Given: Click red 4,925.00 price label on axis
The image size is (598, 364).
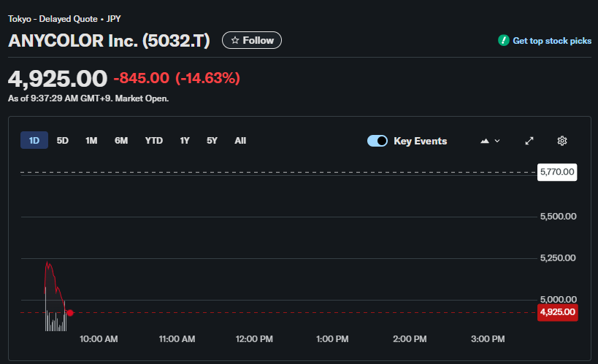Looking at the screenshot, I should 558,312.
